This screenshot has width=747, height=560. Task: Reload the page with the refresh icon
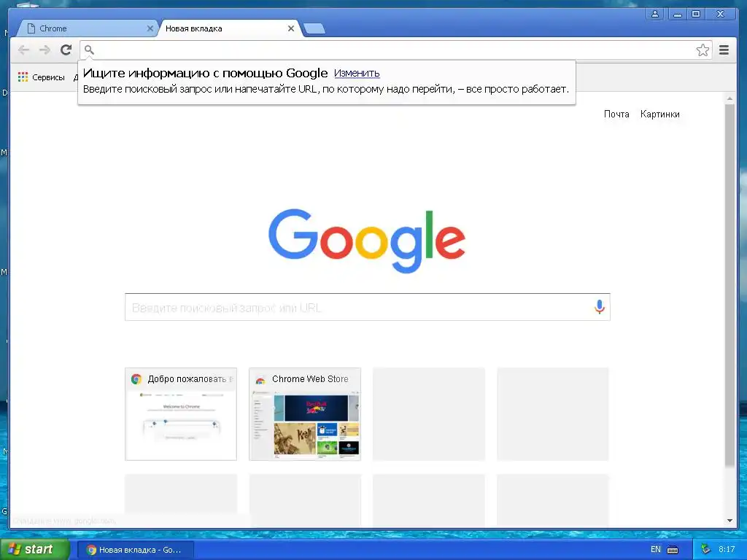[66, 50]
